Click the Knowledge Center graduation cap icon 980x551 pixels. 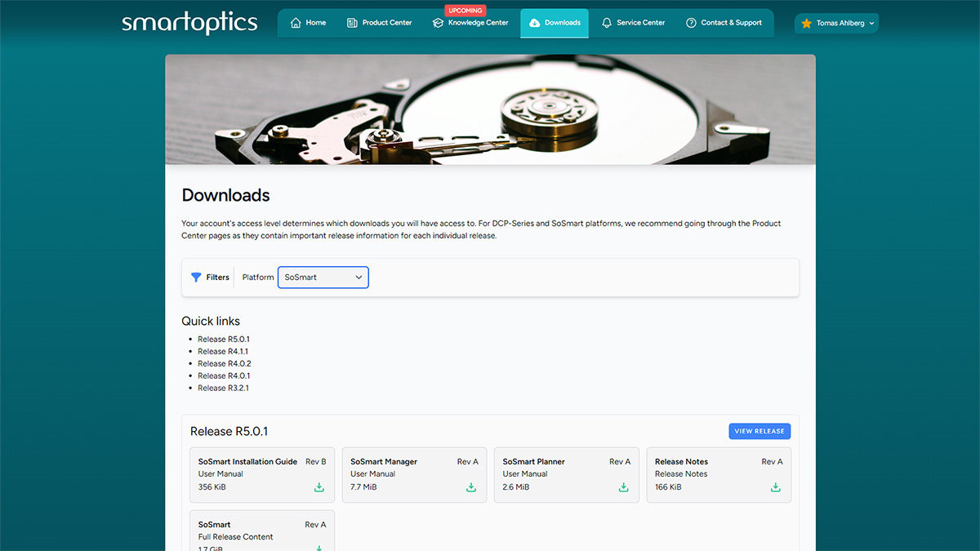tap(438, 23)
